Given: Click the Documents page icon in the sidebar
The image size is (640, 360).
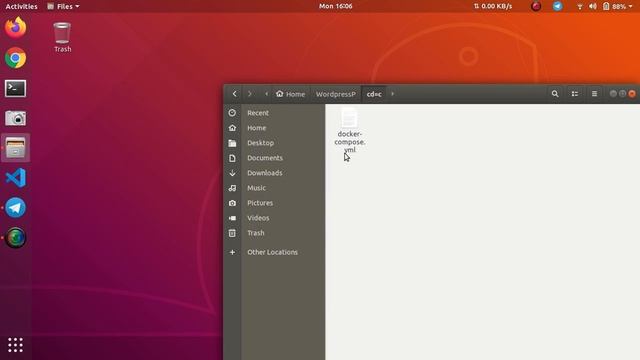Looking at the screenshot, I should click(232, 158).
